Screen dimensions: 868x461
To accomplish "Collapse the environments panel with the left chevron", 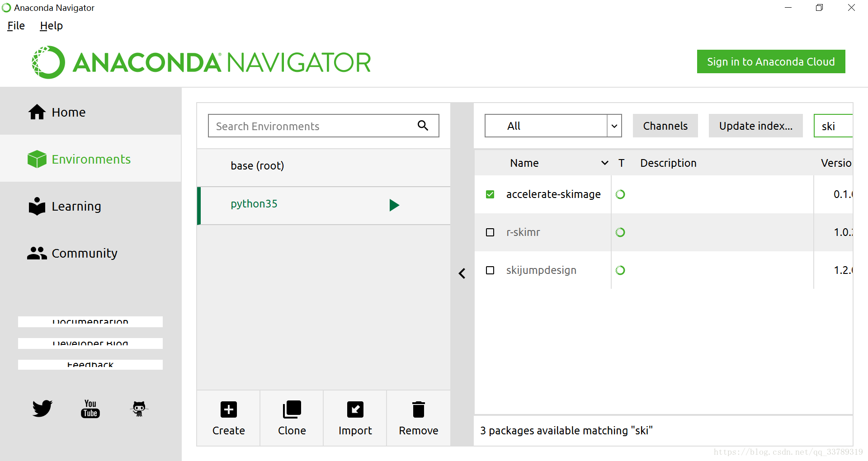I will (462, 273).
